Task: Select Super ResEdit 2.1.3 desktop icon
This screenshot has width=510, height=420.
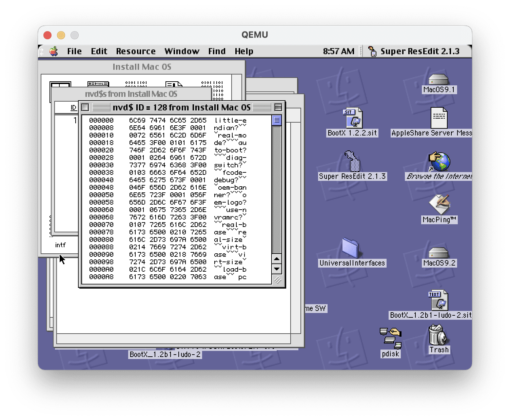Action: (x=352, y=161)
